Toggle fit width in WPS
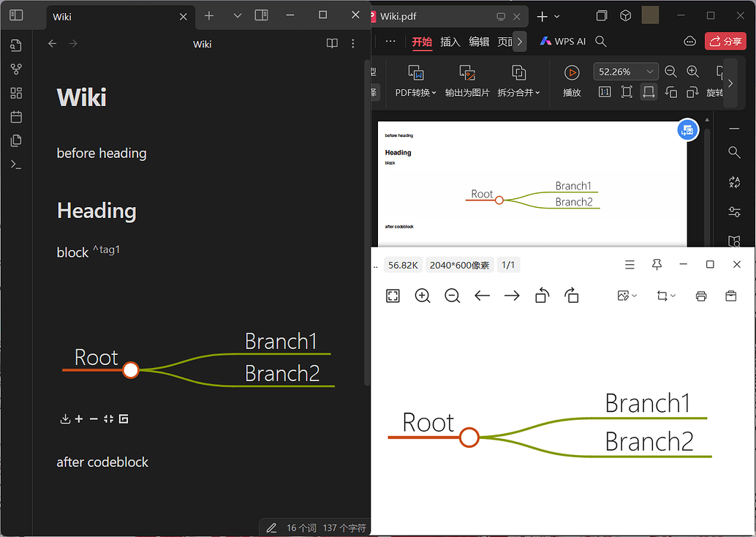Viewport: 756px width, 537px height. [x=649, y=92]
